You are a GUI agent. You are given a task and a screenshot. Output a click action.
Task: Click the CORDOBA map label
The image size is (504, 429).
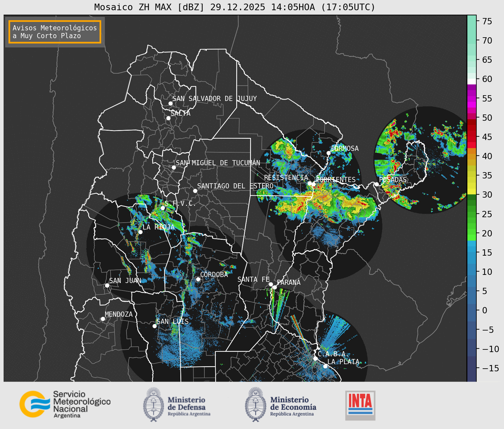[214, 275]
